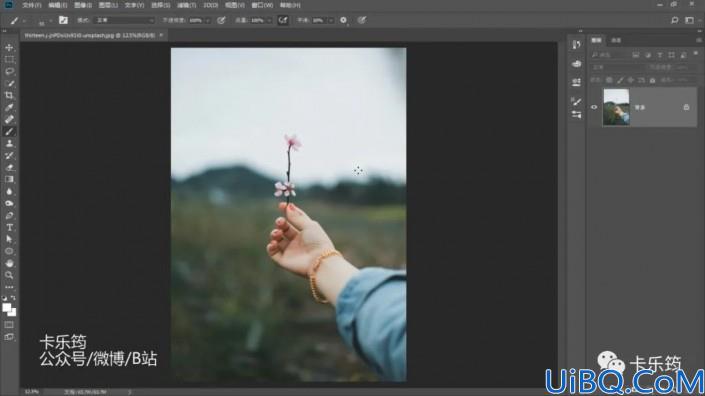Click the foreground color swatch
This screenshot has width=705, height=396.
coord(6,307)
